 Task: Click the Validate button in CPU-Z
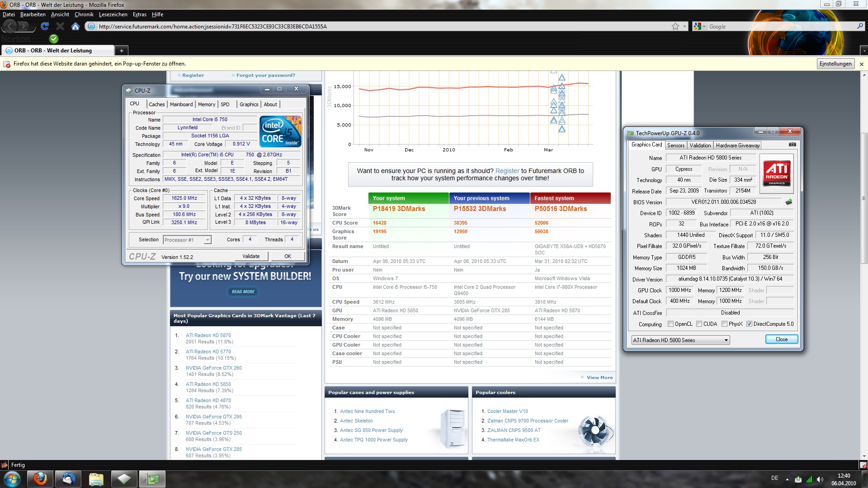click(x=251, y=256)
